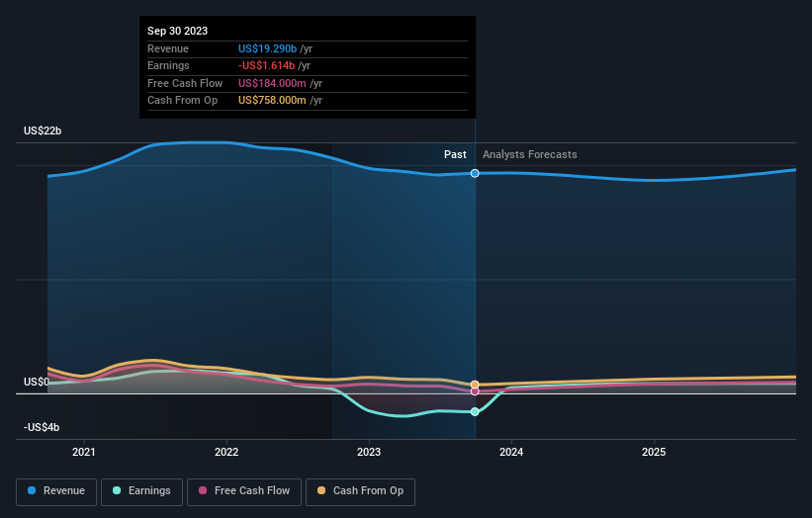Click the Earnings data point on the teal line
Viewport: 812px width, 518px height.
475,412
